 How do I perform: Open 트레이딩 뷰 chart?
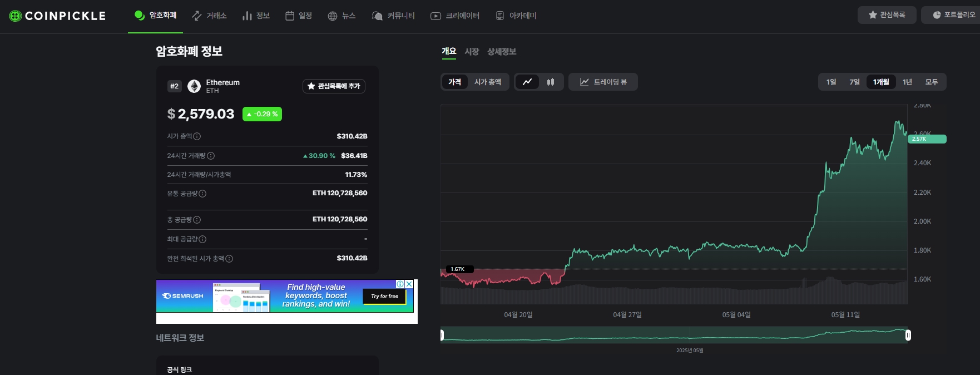click(603, 82)
